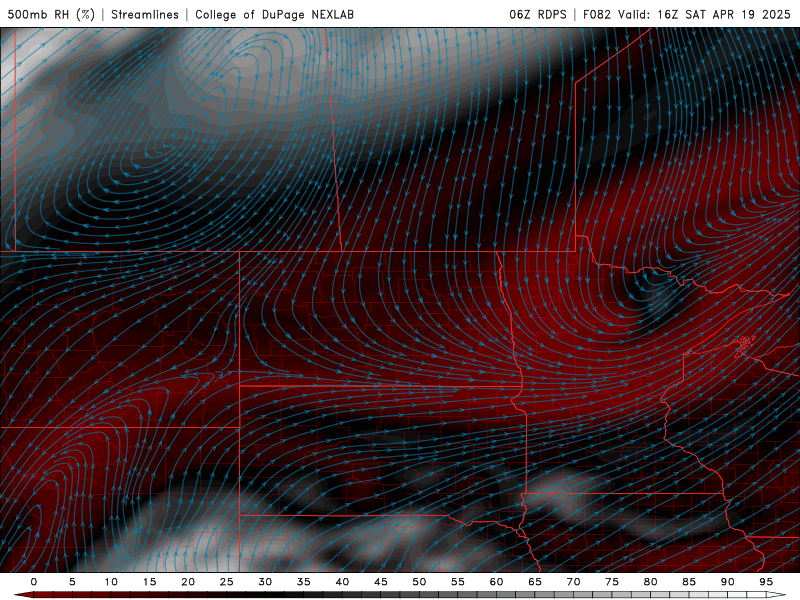
Task: Click the colorbar label '95'
Action: [766, 582]
